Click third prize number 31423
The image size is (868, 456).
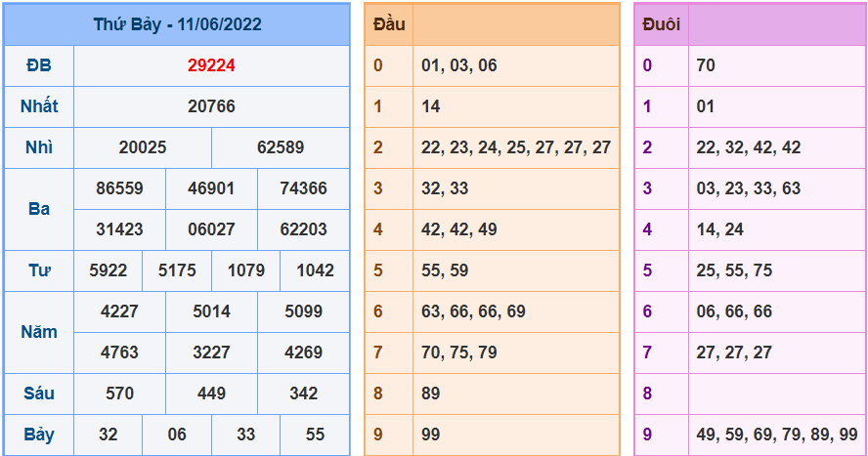(119, 229)
